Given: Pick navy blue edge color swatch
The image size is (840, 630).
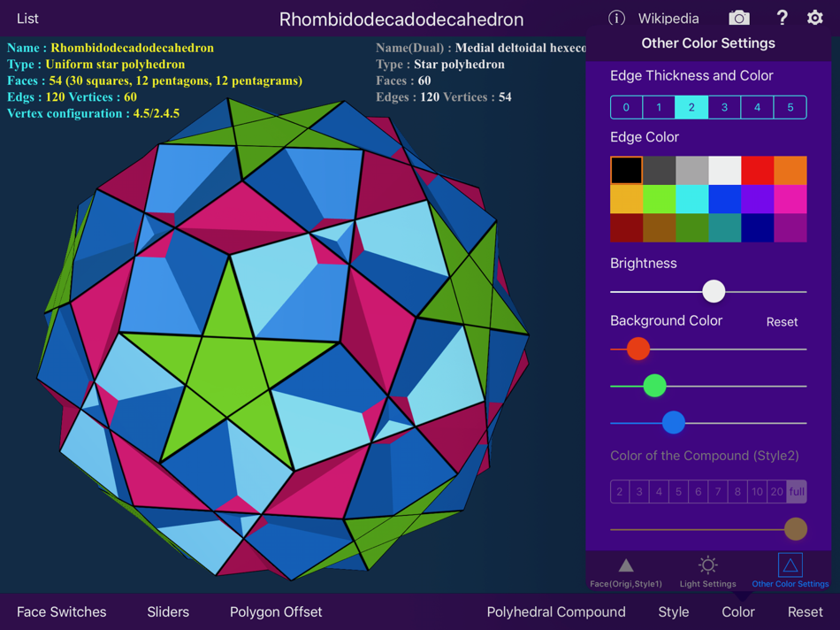Looking at the screenshot, I should (758, 228).
